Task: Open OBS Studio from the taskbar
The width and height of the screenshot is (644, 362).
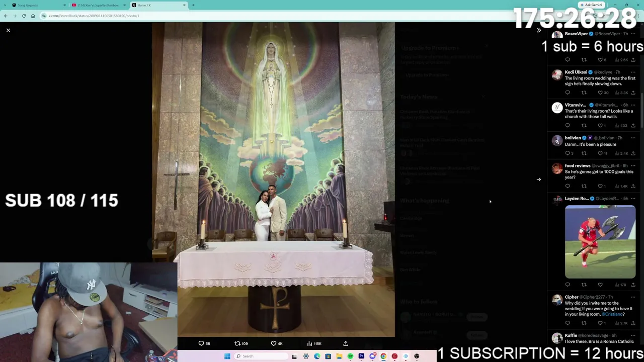Action: pos(417,356)
